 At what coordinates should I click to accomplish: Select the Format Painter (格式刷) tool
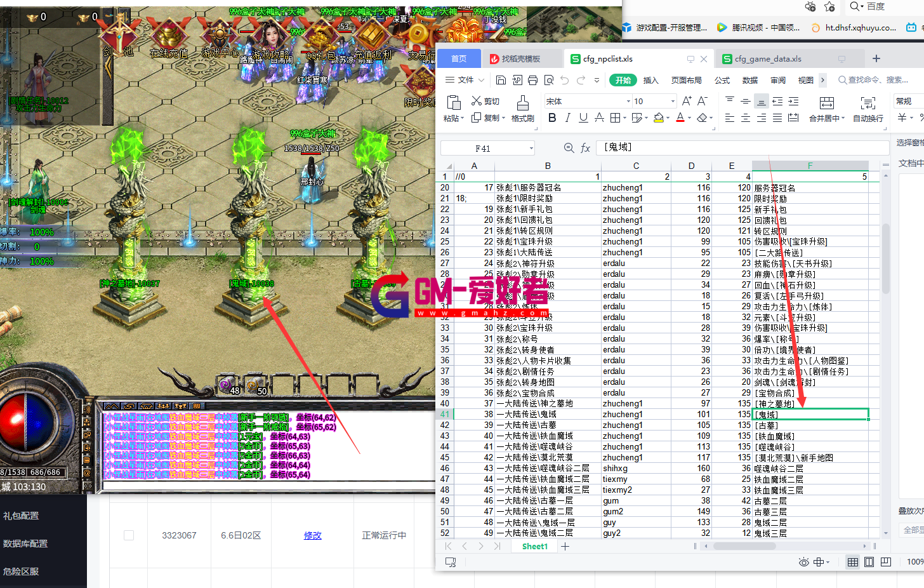522,109
